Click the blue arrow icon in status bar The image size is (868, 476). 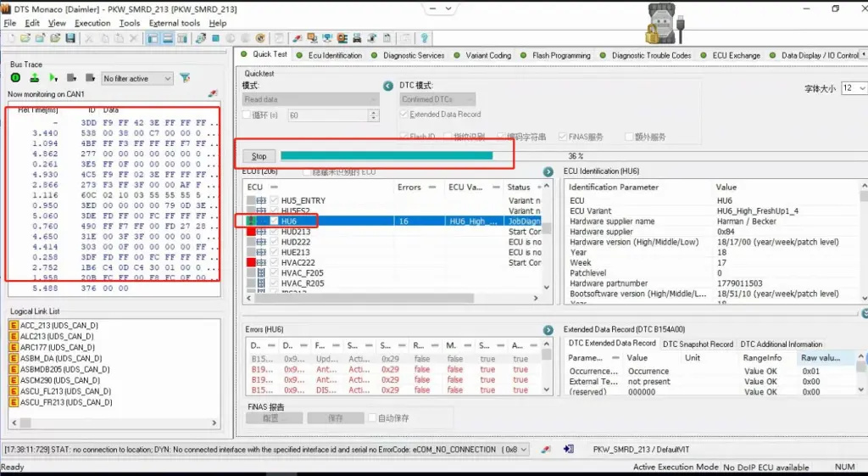click(x=568, y=450)
